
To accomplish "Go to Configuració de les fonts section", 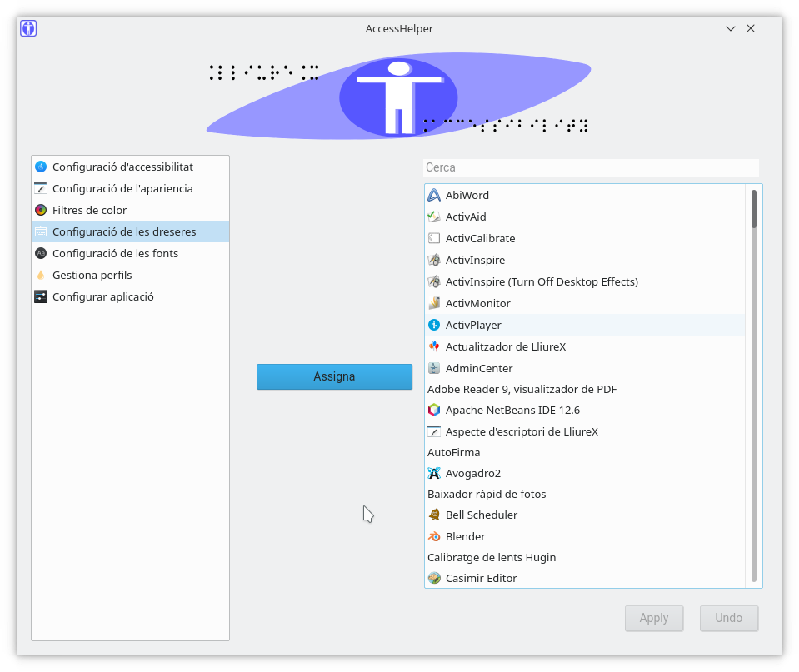I will pyautogui.click(x=131, y=253).
